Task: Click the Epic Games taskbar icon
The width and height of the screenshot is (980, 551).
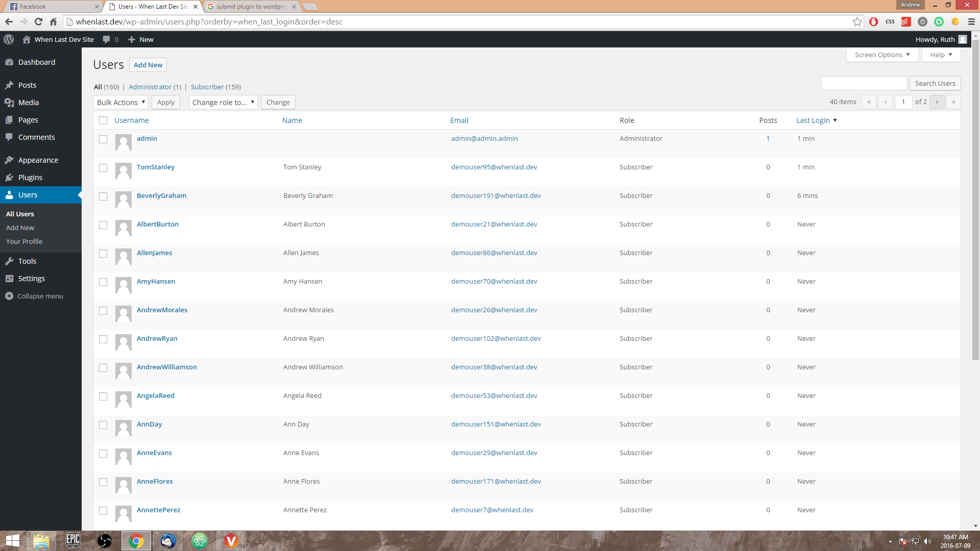Action: coord(72,541)
